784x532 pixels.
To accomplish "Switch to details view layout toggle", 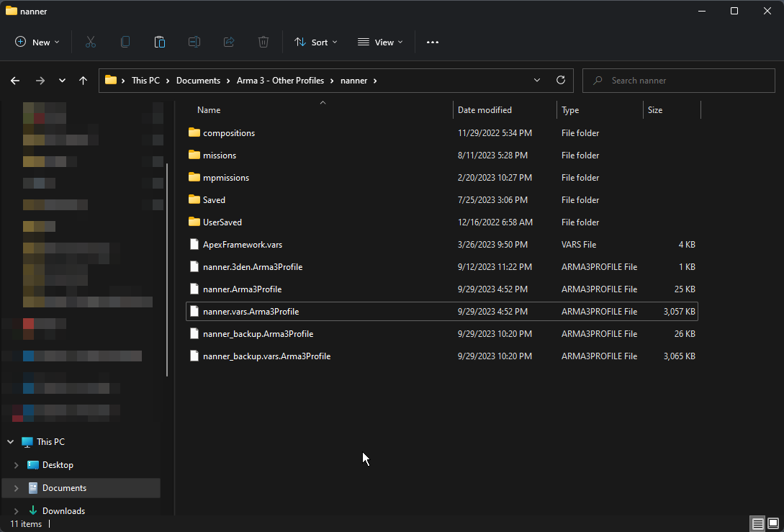I will 757,523.
